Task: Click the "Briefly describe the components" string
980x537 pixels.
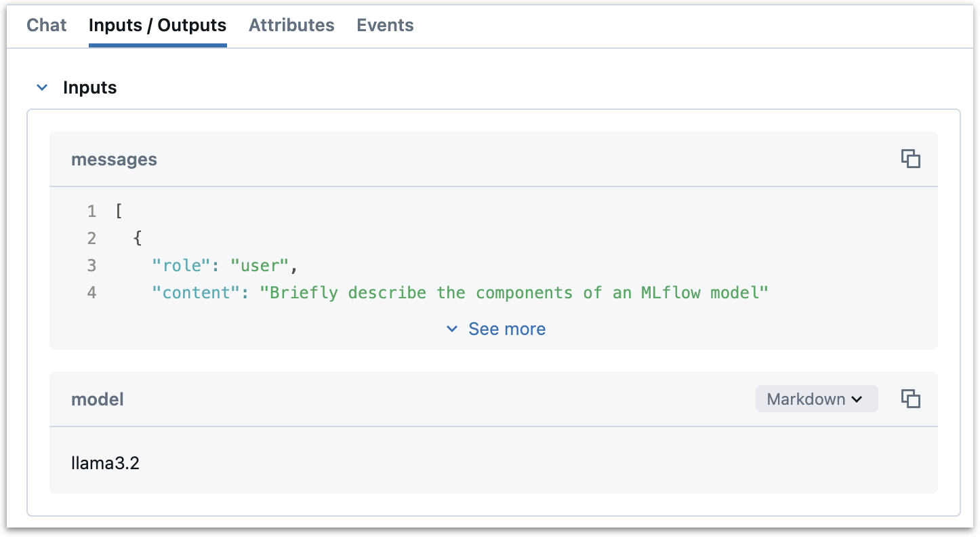Action: pos(514,292)
